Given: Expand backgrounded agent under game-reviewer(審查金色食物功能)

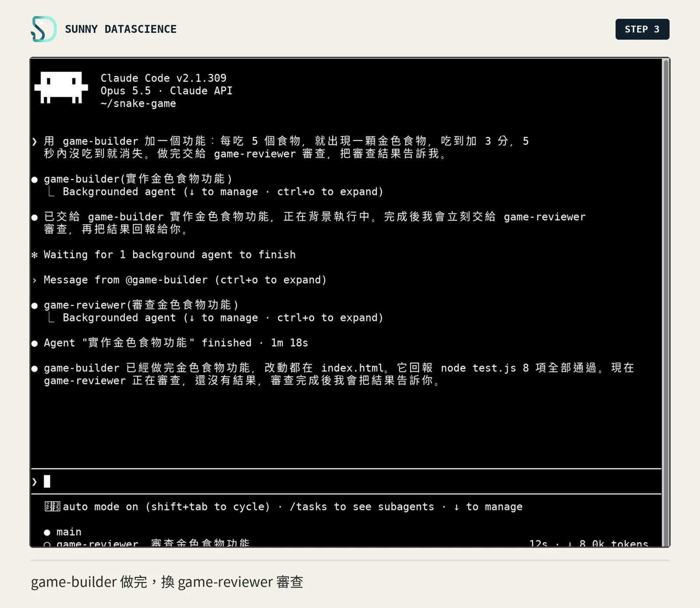Looking at the screenshot, I should pyautogui.click(x=223, y=318).
